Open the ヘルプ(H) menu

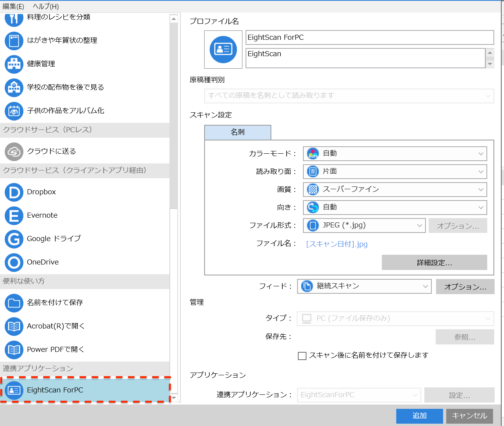[x=46, y=7]
